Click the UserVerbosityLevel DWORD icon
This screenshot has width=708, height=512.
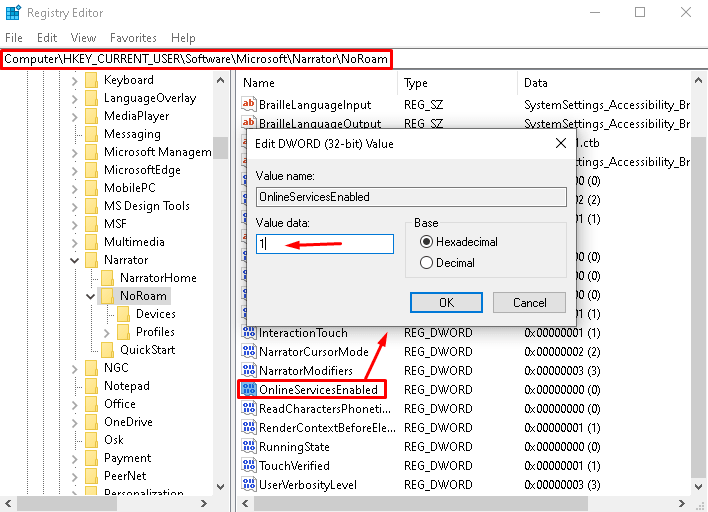tap(249, 484)
